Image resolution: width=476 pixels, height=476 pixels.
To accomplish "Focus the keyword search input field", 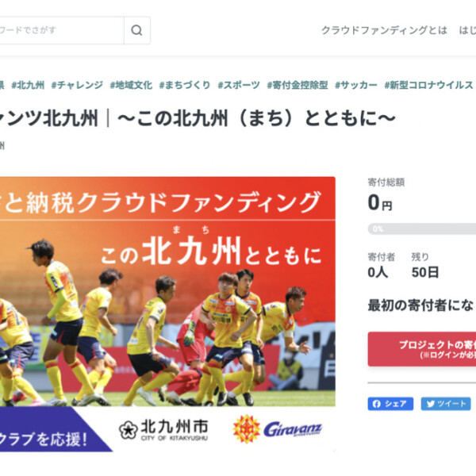I will 62,30.
